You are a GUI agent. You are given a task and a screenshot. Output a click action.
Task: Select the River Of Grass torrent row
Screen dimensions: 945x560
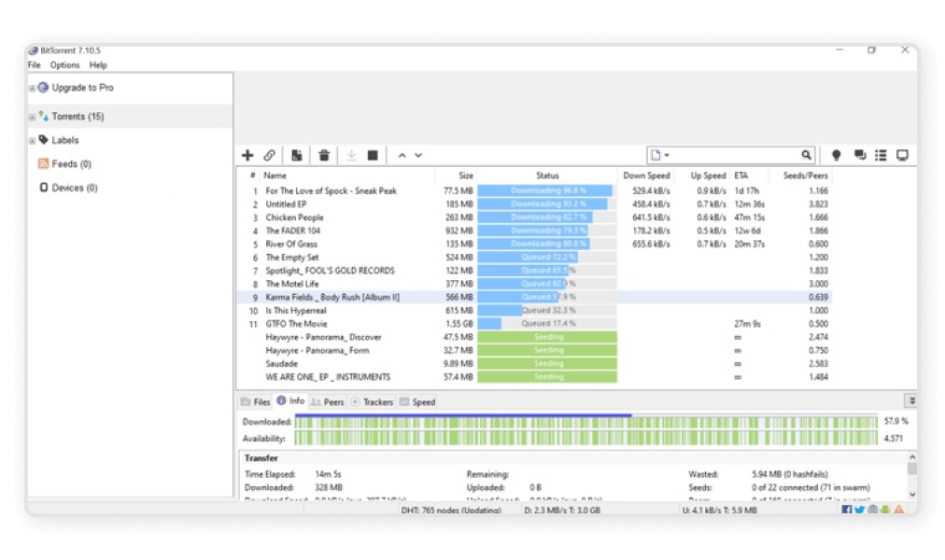click(x=533, y=244)
